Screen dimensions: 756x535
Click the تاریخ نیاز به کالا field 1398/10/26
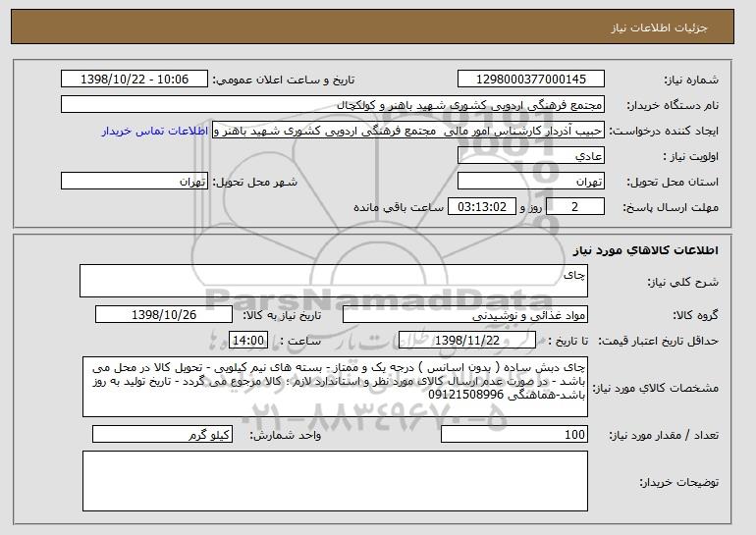(x=164, y=315)
